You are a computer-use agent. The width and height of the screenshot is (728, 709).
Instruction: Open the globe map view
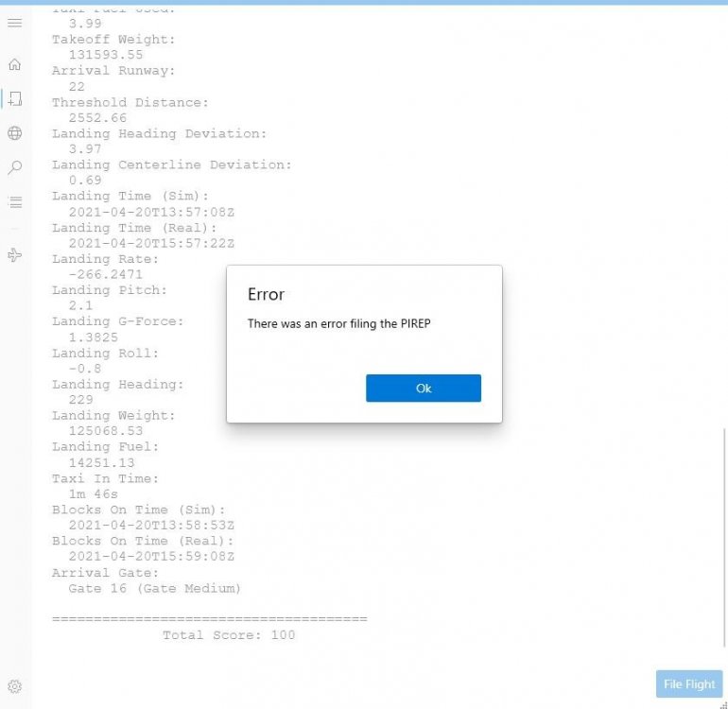(x=15, y=133)
